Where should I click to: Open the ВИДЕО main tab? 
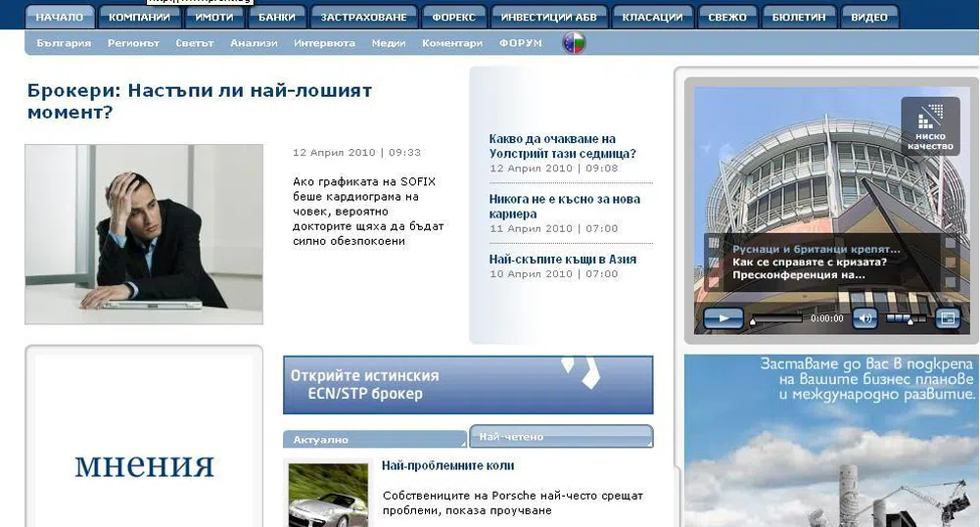click(869, 17)
